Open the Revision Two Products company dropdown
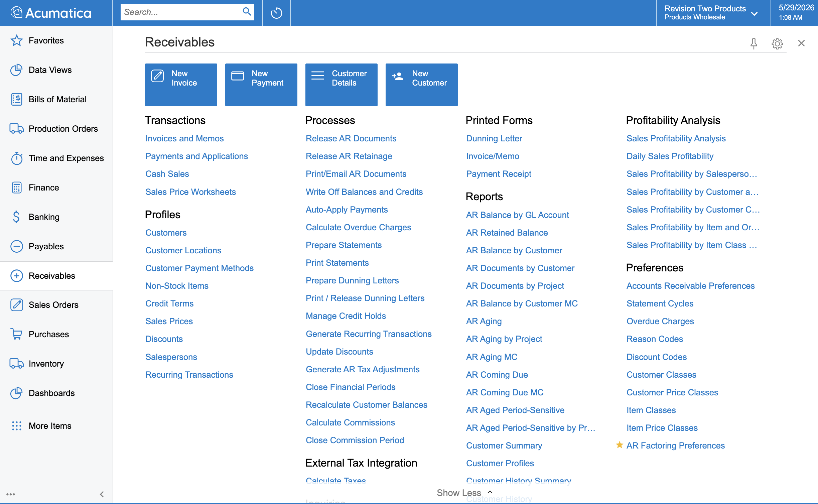Image resolution: width=818 pixels, height=504 pixels. tap(713, 13)
